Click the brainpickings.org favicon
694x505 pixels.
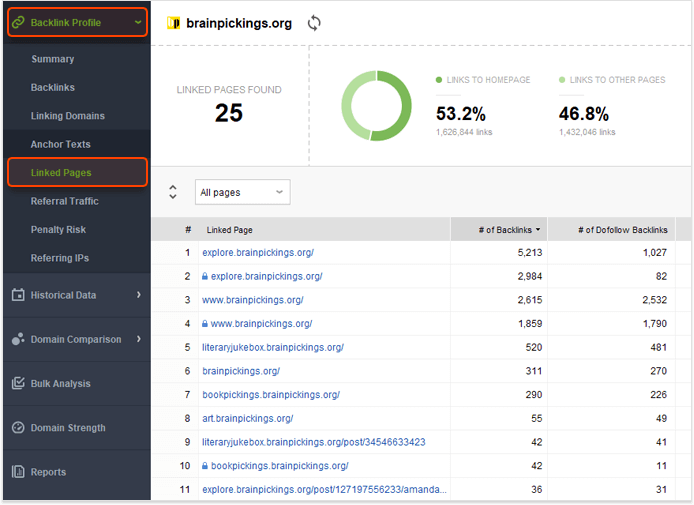pyautogui.click(x=174, y=23)
